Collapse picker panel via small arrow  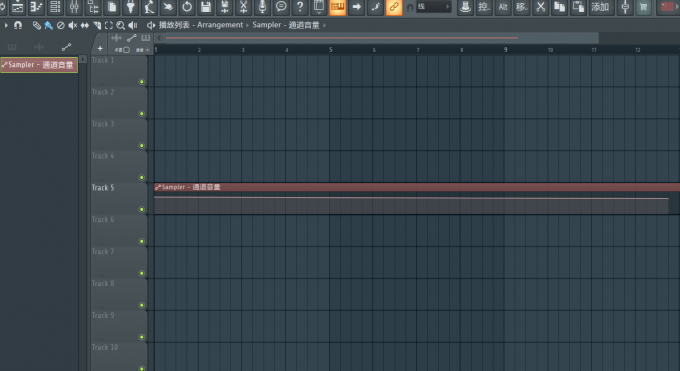[83, 59]
